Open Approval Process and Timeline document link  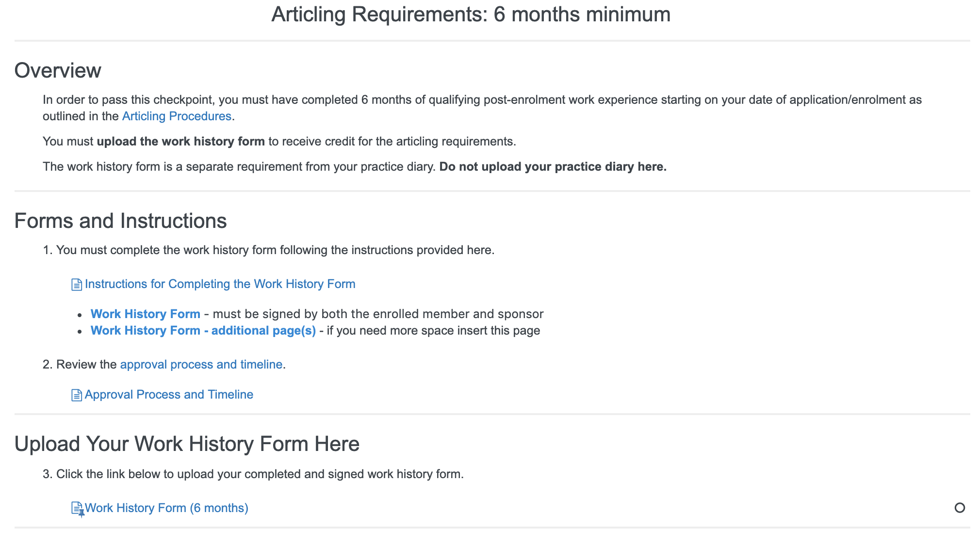[169, 395]
